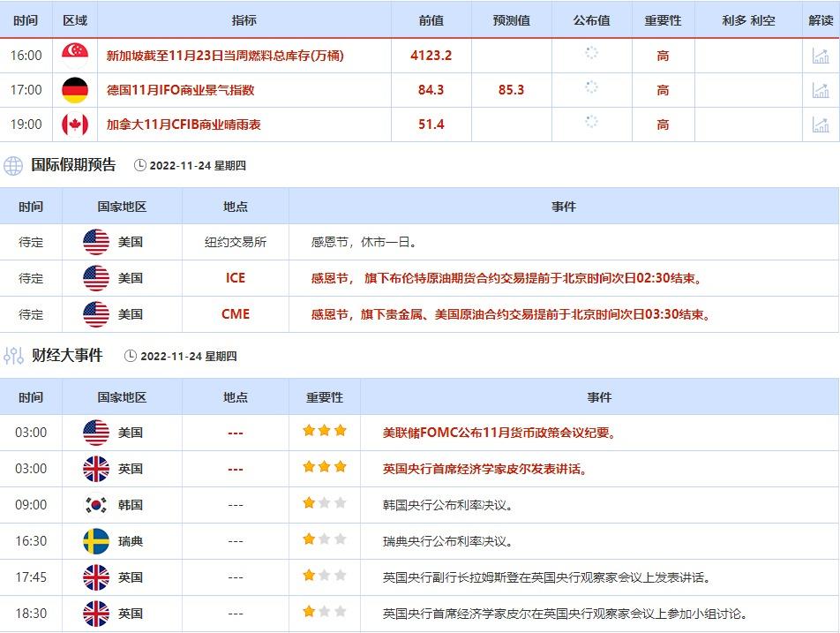
Task: Click the 英国央行首席经济学家皮尔发表讲话 event
Action: [x=484, y=469]
